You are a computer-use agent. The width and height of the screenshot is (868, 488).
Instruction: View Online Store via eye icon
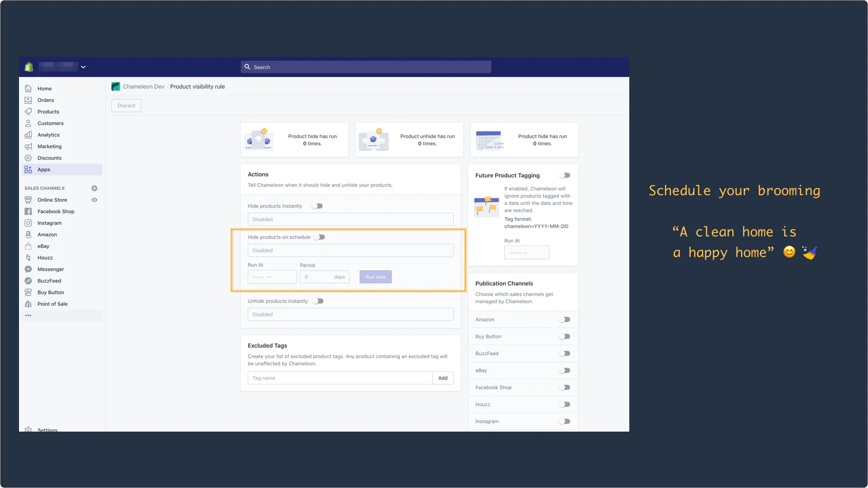click(x=94, y=200)
